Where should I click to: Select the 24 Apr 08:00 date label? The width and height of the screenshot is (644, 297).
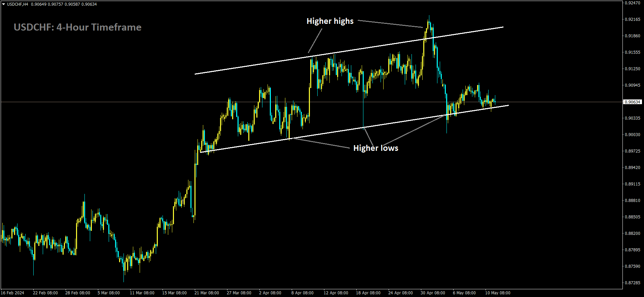(x=401, y=293)
